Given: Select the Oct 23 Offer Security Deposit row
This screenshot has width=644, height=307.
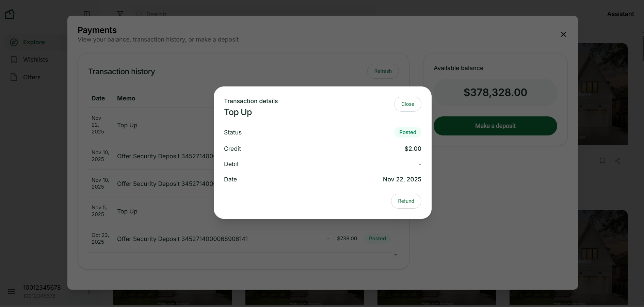Looking at the screenshot, I should pyautogui.click(x=182, y=239).
